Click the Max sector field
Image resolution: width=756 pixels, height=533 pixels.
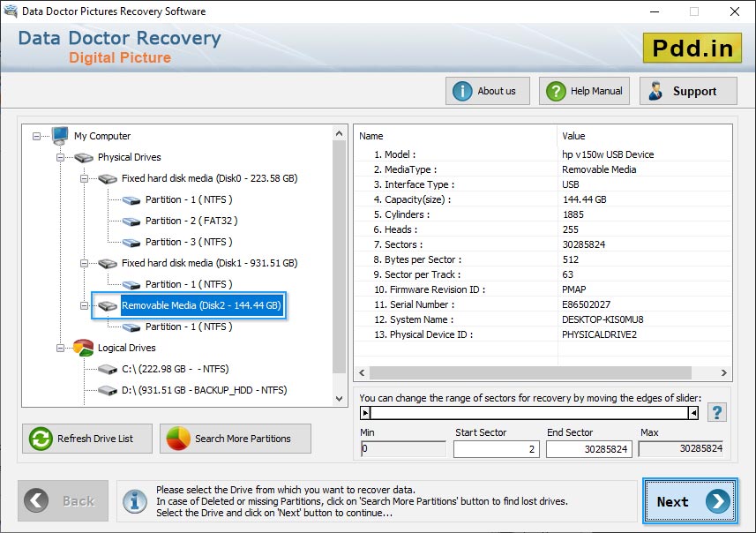click(681, 448)
